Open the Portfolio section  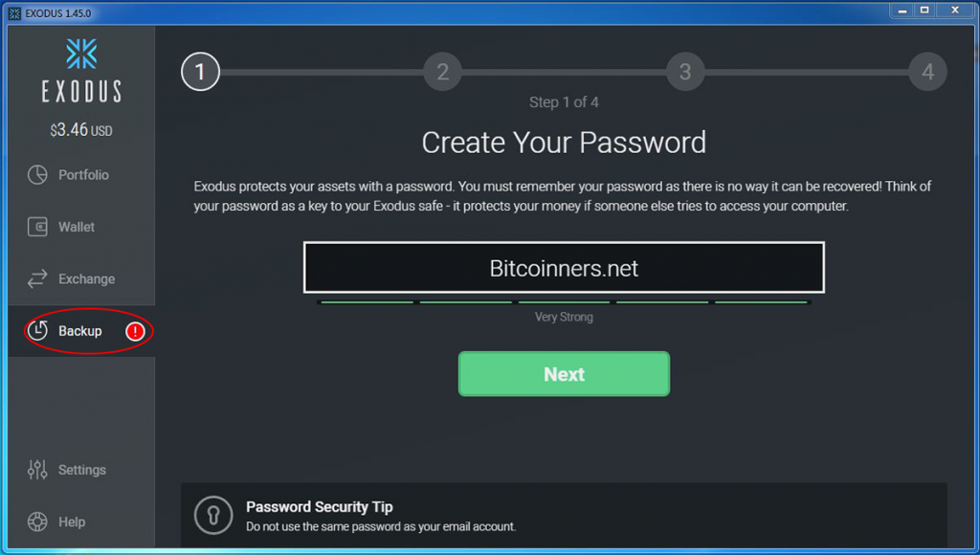click(x=83, y=175)
